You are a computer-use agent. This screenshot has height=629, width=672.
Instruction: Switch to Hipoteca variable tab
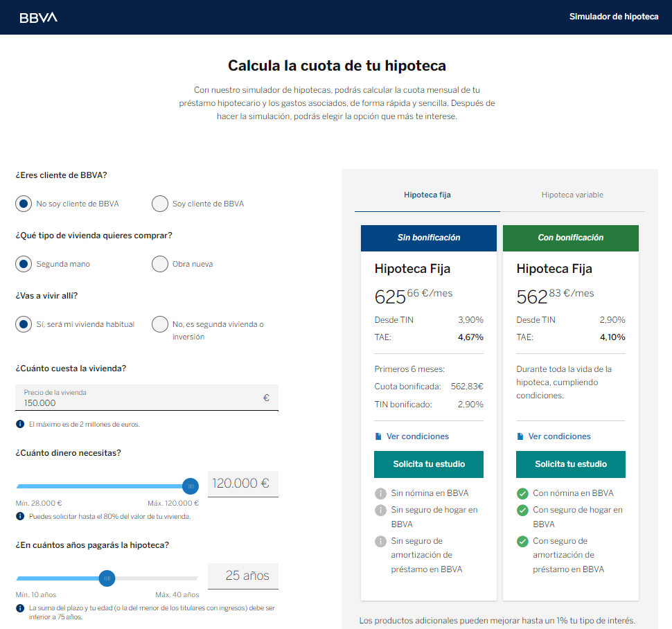(572, 195)
